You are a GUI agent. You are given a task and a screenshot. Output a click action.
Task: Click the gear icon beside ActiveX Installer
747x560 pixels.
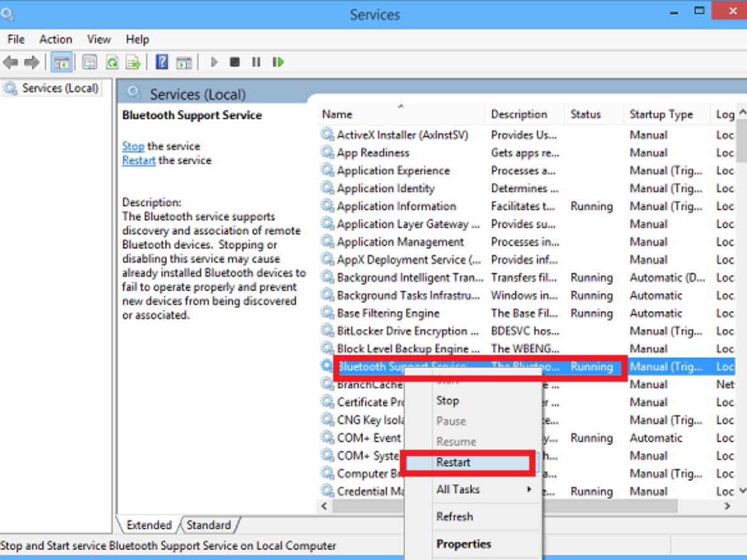[x=327, y=134]
